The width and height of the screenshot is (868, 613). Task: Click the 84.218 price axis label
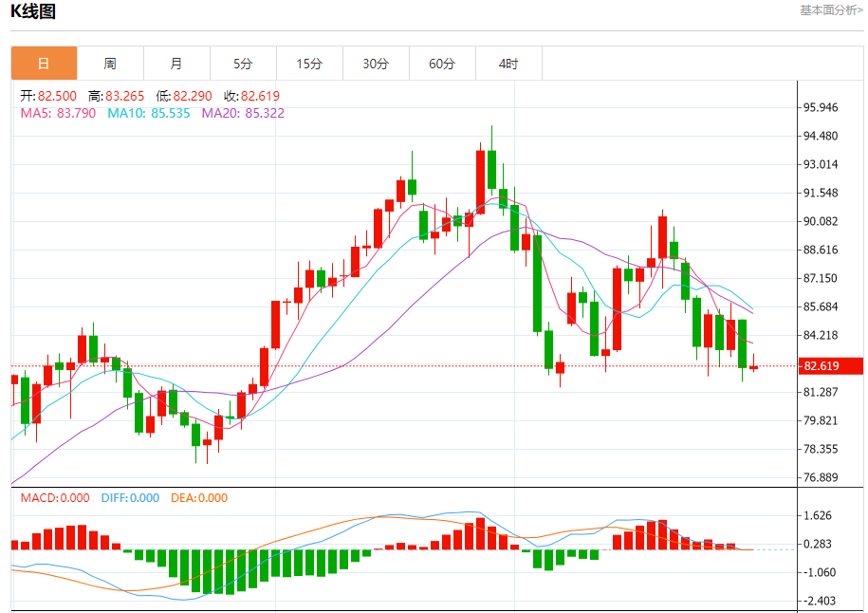click(x=821, y=335)
